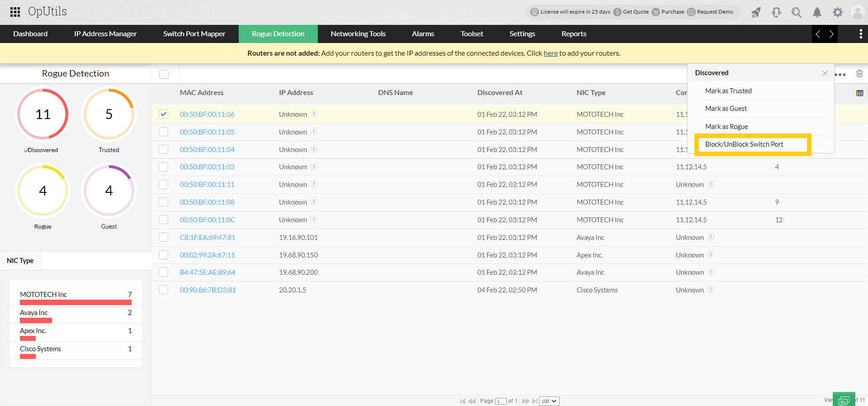The image size is (868, 406).
Task: Click the Avaya Inc red bar
Action: pyautogui.click(x=36, y=320)
